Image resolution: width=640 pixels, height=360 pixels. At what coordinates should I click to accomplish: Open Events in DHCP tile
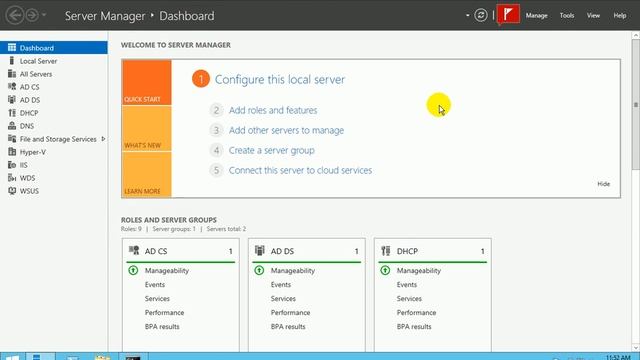tap(407, 284)
